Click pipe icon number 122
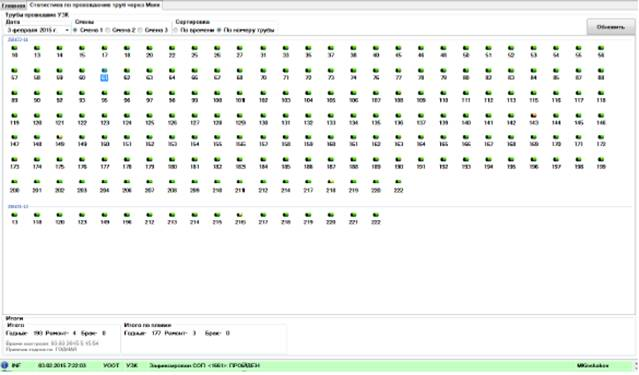Viewport: 639px width, 375px height. 82,119
